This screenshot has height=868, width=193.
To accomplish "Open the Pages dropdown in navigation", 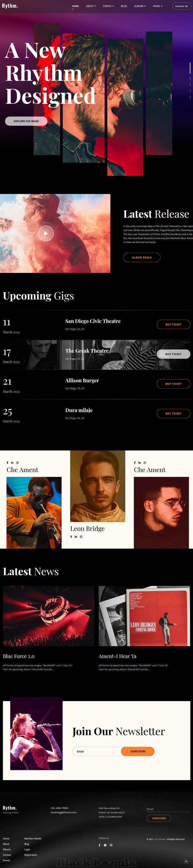I will pos(157,6).
